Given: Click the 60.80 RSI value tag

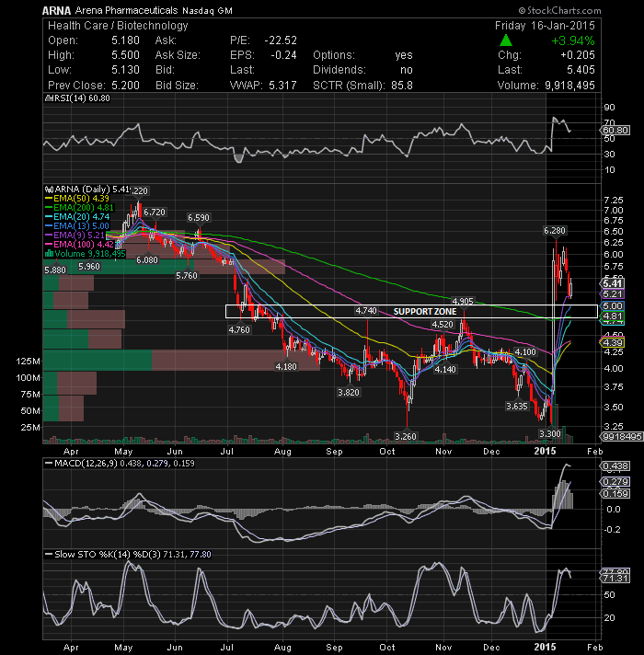Looking at the screenshot, I should click(x=615, y=131).
